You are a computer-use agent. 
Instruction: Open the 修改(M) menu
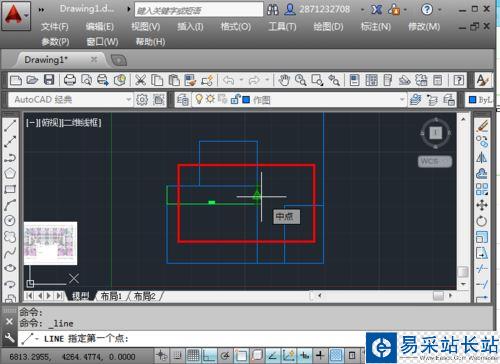tap(424, 27)
